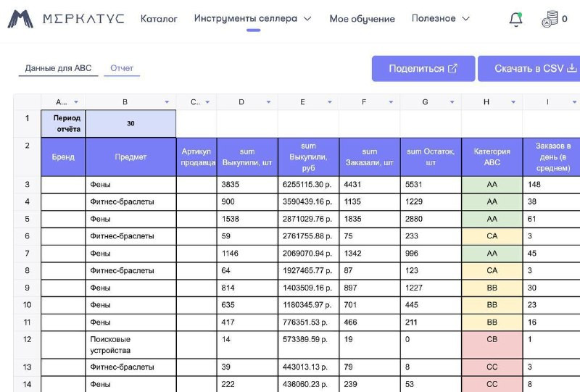Select cell with value 3835
This screenshot has width=580, height=392.
247,185
